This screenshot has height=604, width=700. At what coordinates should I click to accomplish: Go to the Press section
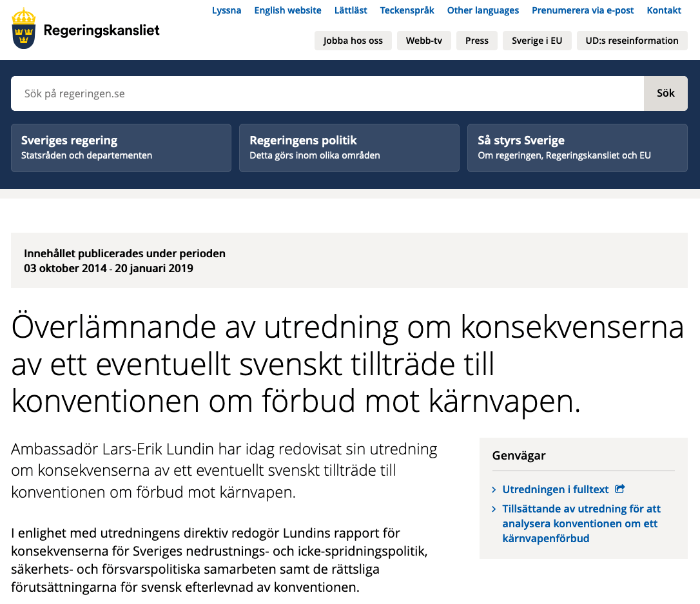tap(476, 41)
